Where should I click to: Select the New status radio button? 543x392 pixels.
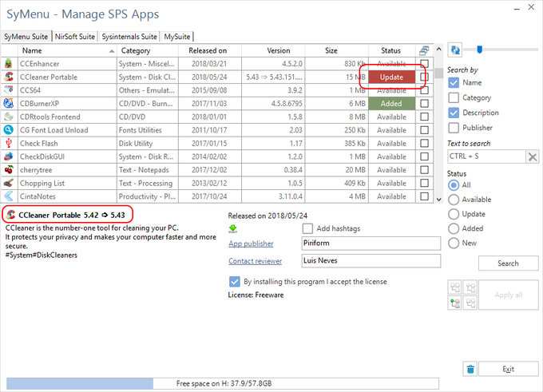[x=454, y=243]
